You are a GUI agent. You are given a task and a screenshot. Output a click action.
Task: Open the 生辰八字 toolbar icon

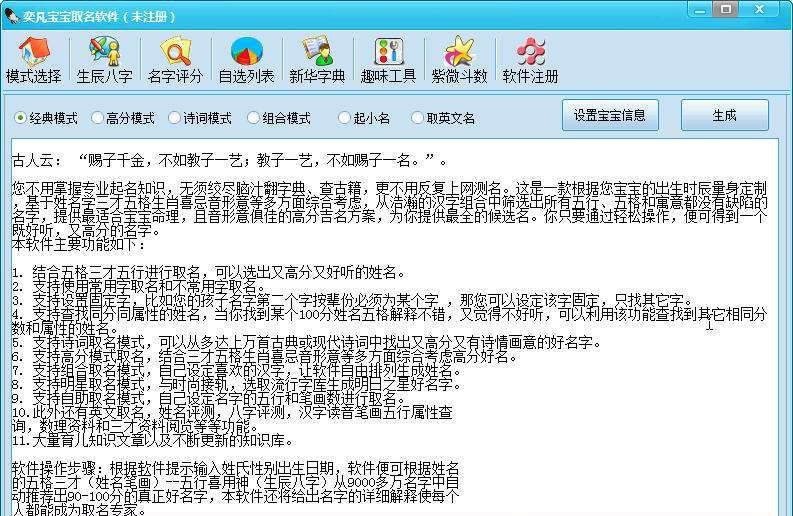(x=104, y=60)
